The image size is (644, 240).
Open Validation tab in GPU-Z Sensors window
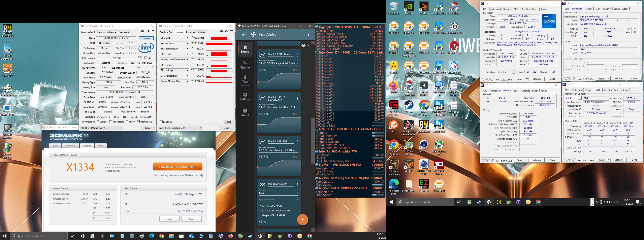pos(202,32)
